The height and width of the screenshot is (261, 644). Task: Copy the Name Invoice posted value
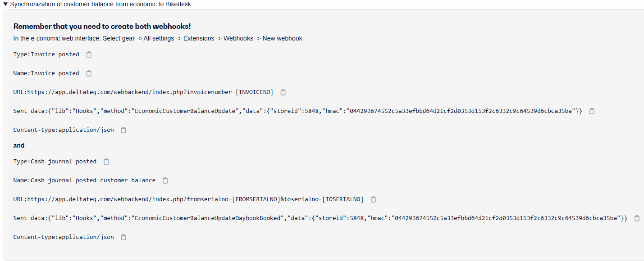coord(89,73)
